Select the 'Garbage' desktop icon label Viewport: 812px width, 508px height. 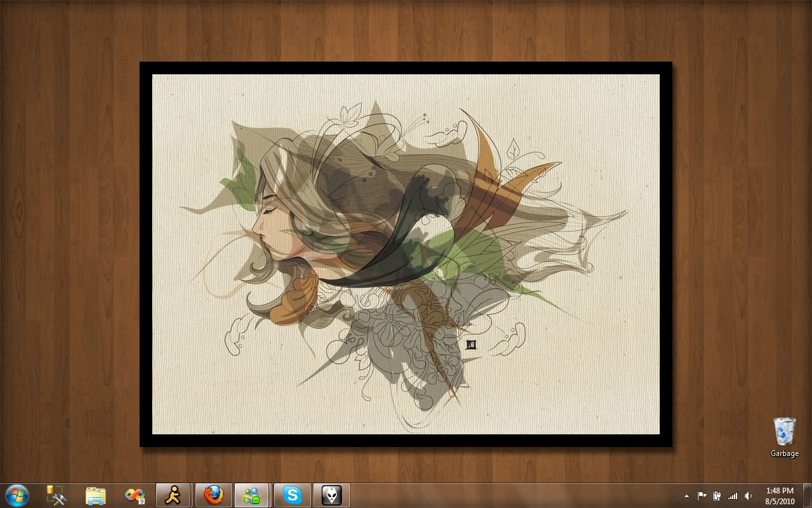[785, 453]
